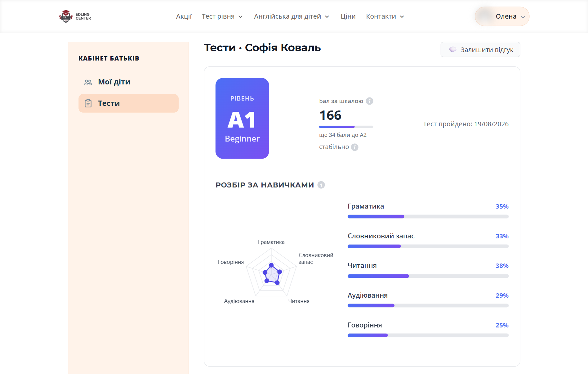Click the 35% Граматика value
The image size is (588, 374).
[x=502, y=207]
